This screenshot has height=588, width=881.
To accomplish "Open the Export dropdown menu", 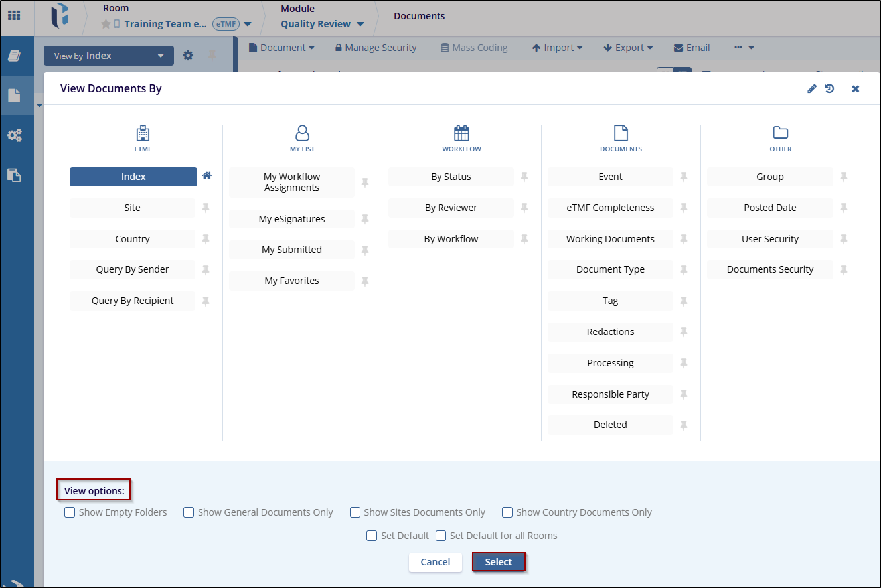I will coord(627,48).
